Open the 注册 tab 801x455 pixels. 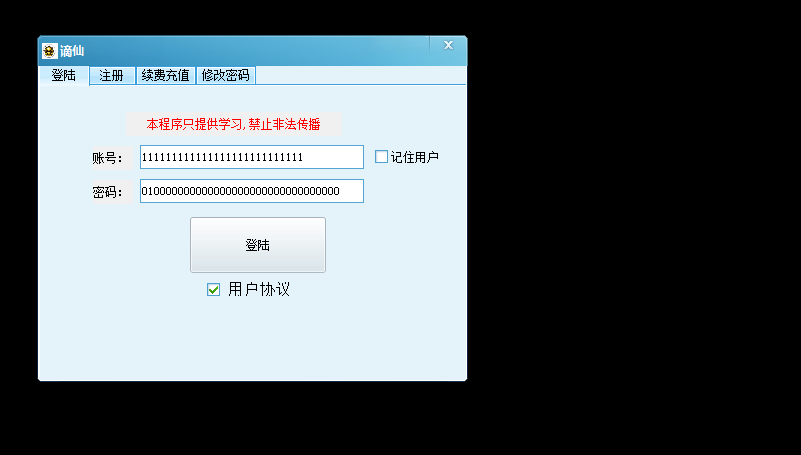point(112,76)
